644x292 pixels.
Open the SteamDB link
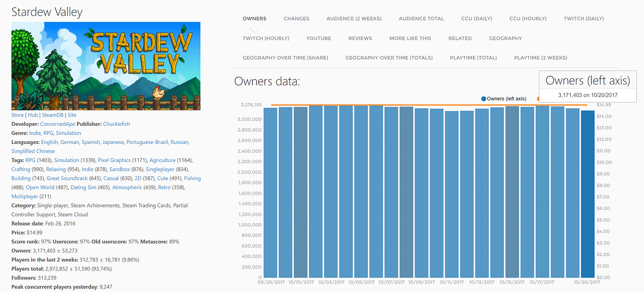[x=52, y=115]
